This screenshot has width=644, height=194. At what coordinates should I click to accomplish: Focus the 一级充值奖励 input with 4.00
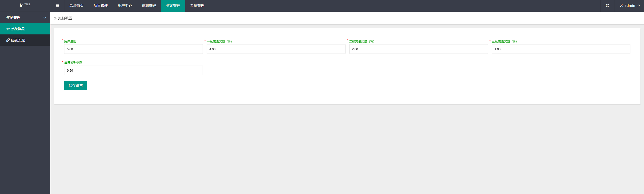pyautogui.click(x=276, y=49)
